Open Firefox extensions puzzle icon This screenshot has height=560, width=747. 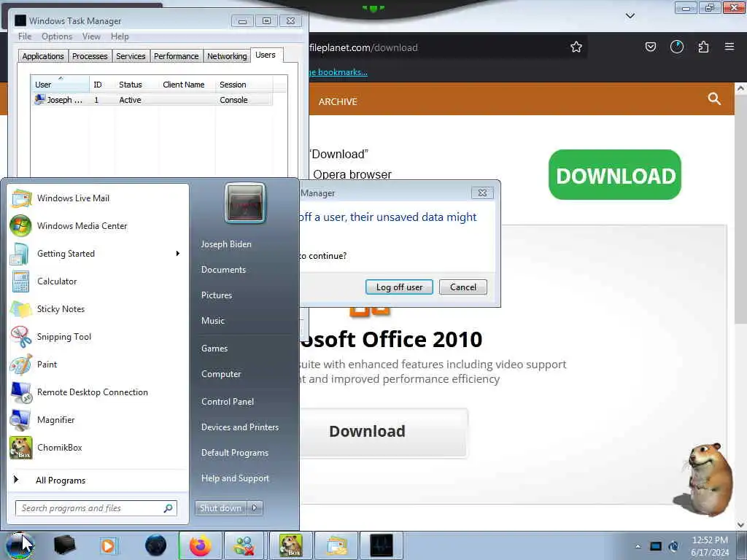pos(703,47)
